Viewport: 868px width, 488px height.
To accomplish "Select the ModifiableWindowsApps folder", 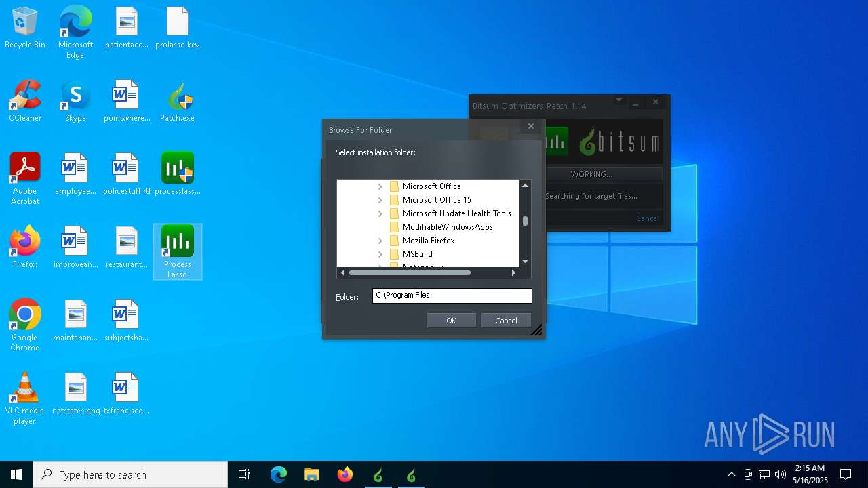I will [x=448, y=227].
